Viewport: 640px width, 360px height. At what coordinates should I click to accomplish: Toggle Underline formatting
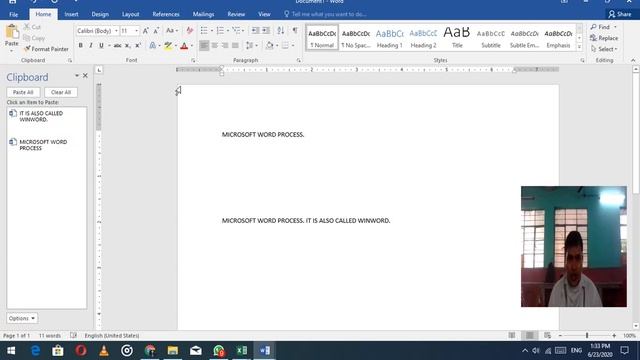(x=101, y=46)
